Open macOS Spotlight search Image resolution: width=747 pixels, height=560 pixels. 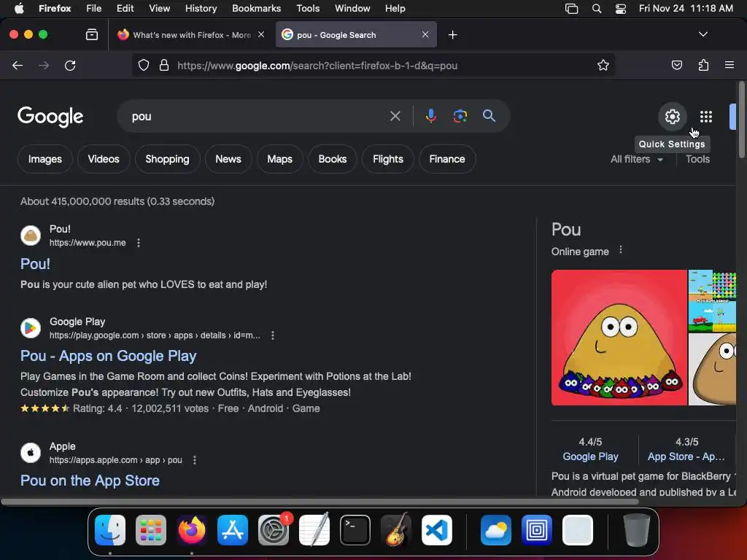point(597,9)
